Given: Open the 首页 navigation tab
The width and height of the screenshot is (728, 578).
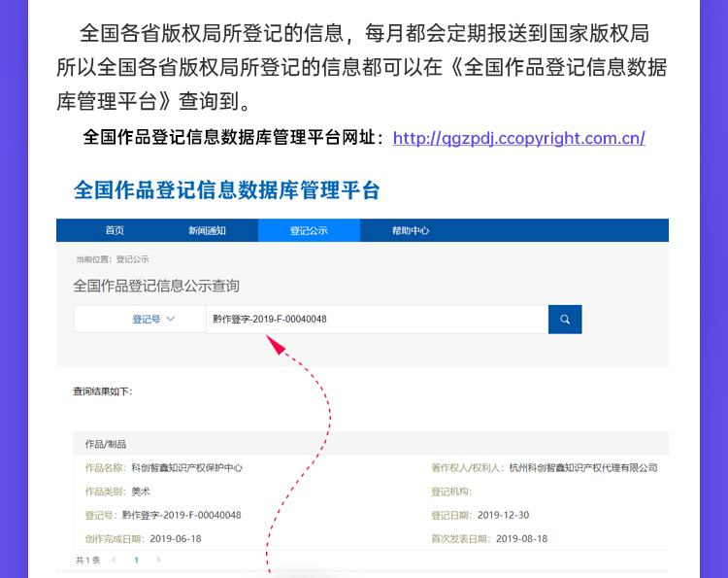Looking at the screenshot, I should pyautogui.click(x=115, y=231).
